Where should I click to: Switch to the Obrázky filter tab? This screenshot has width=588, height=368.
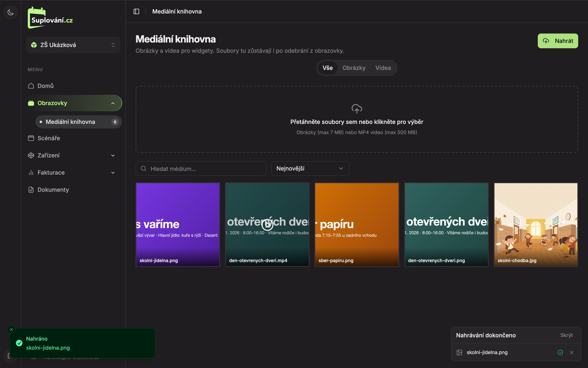(x=354, y=68)
